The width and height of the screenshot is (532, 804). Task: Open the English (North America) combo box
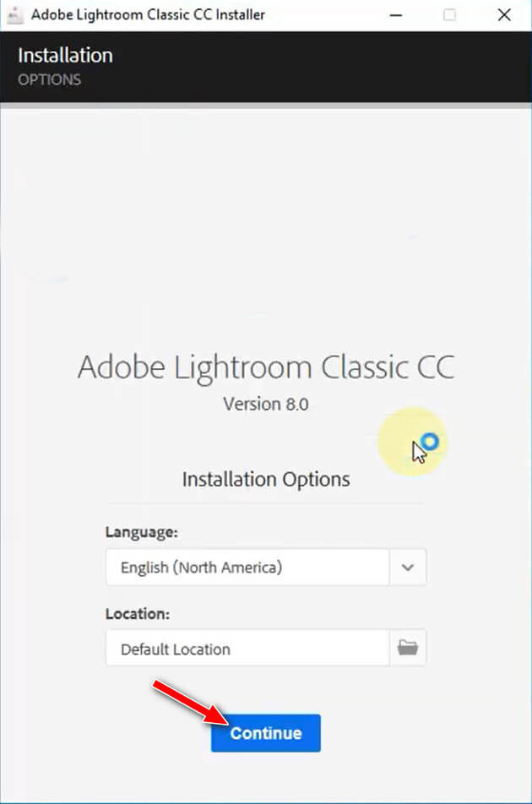[247, 567]
